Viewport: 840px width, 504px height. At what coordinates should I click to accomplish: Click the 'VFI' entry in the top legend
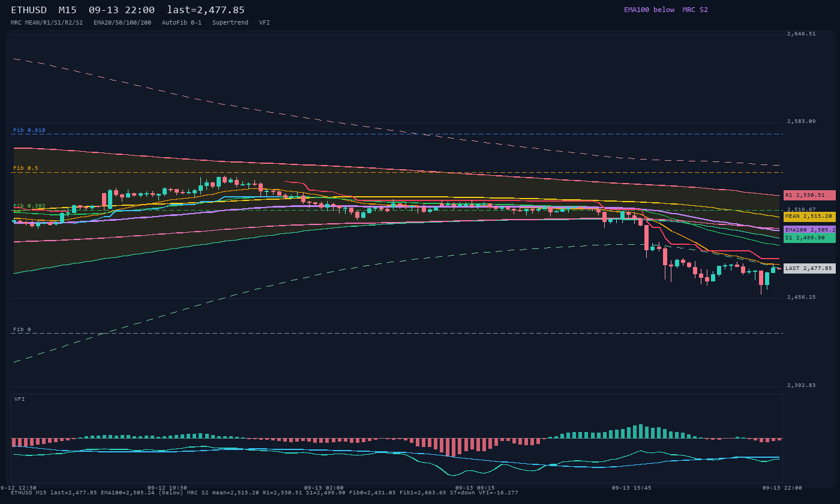tap(265, 23)
